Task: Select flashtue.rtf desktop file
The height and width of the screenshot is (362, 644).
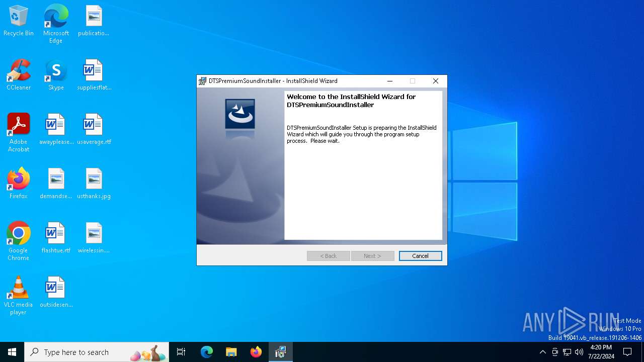Action: pos(56,238)
